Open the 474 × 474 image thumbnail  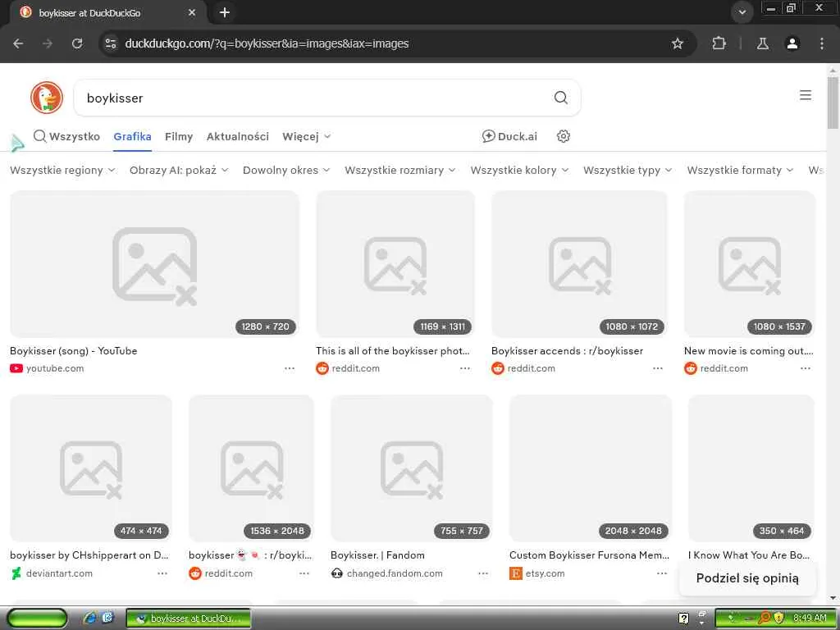pyautogui.click(x=91, y=468)
